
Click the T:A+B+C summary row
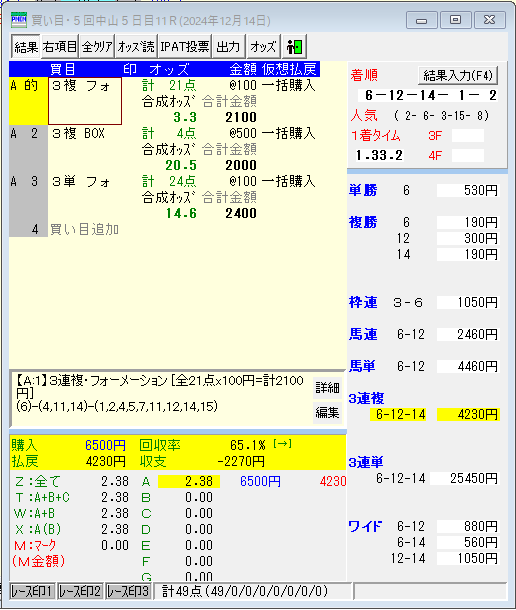(x=72, y=498)
